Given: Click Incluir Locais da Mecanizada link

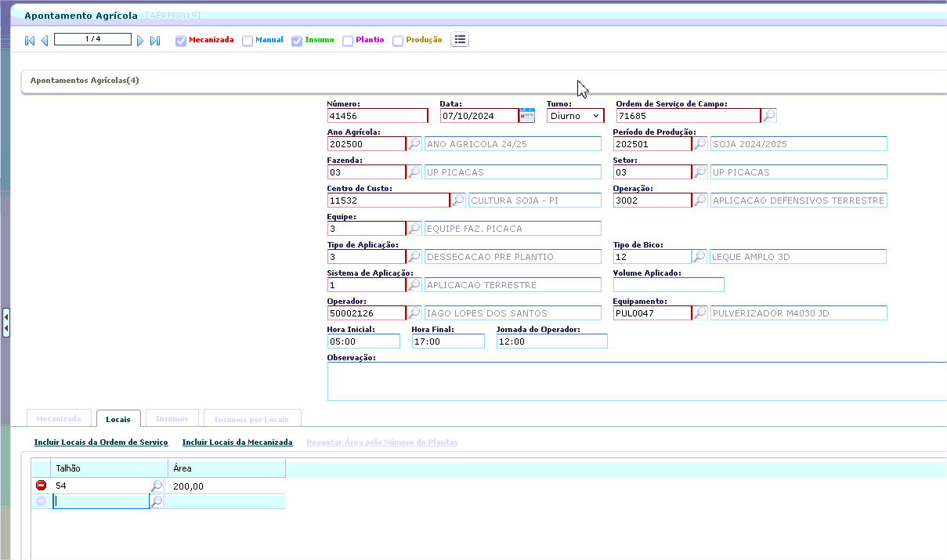Looking at the screenshot, I should coord(237,443).
